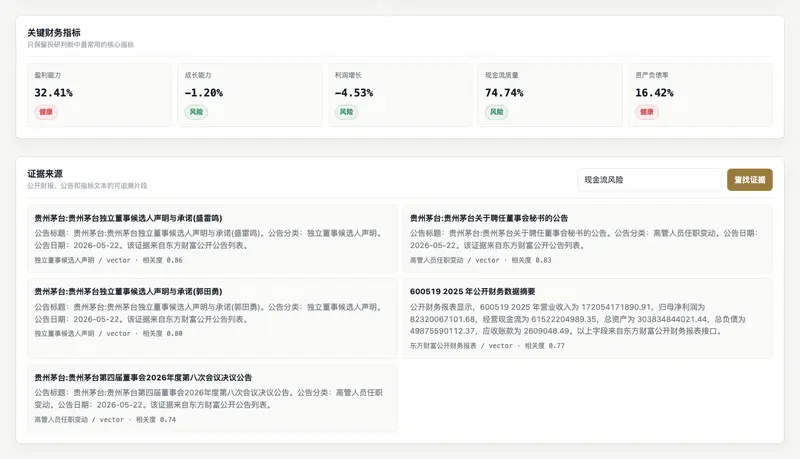800x459 pixels.
Task: Click the 只保留投研判断中最常用的核心指标 subtitle
Action: click(81, 44)
